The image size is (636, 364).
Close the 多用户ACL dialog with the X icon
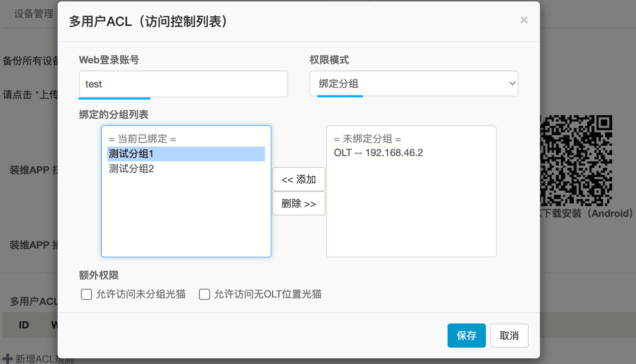[524, 20]
